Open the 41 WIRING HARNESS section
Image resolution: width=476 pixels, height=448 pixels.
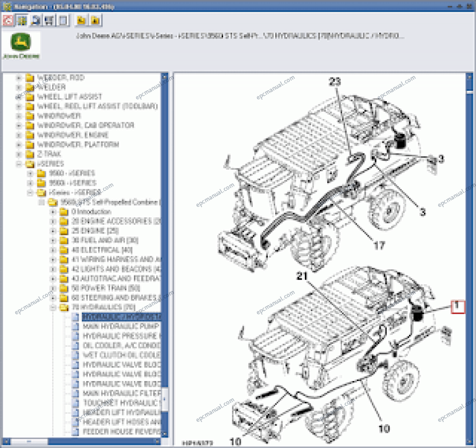click(116, 260)
